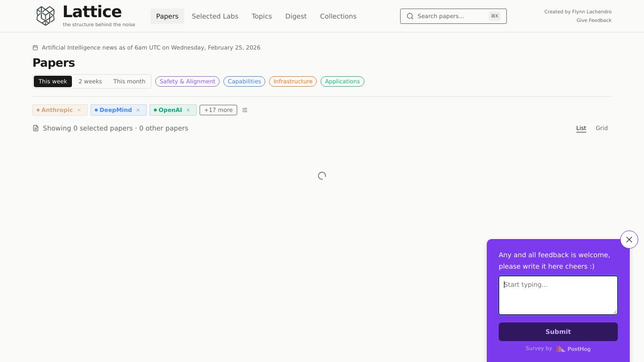Open the Digest tab
Screen dimensions: 644x362
pos(296,16)
